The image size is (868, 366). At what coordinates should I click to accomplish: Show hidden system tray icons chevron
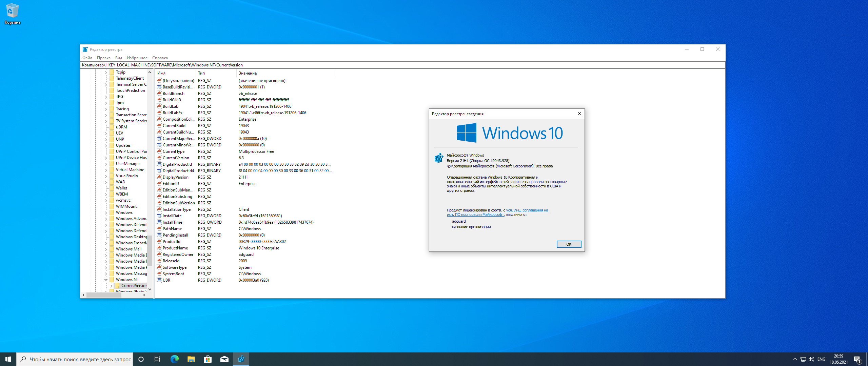795,359
